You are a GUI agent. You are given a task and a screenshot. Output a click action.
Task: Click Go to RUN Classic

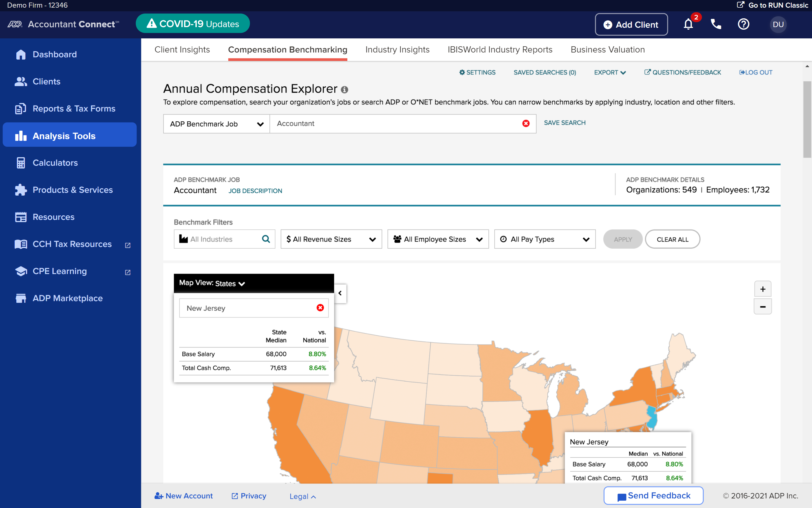(x=773, y=5)
